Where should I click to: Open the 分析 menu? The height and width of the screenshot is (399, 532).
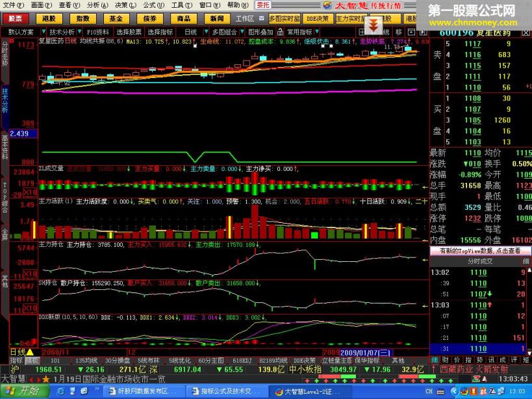coord(97,5)
